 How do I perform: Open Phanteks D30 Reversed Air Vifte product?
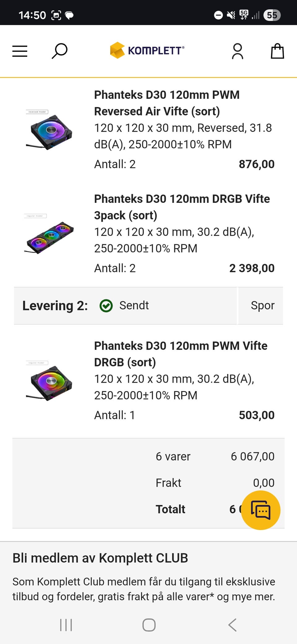coord(166,103)
